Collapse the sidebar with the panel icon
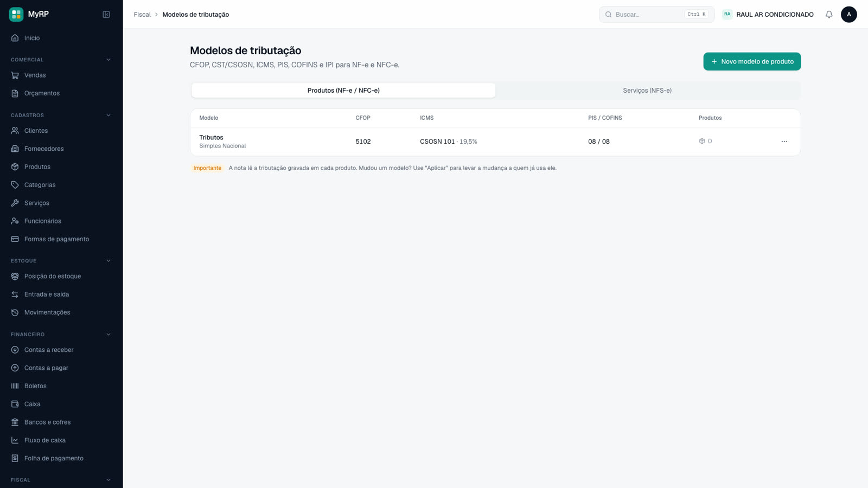Screen dimensions: 868x488 pos(106,15)
